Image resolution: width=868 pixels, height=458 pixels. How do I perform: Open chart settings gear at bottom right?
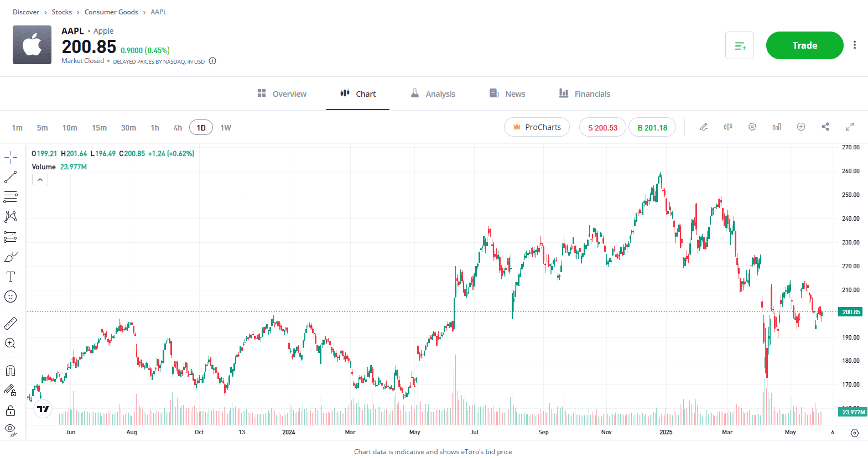coord(855,433)
